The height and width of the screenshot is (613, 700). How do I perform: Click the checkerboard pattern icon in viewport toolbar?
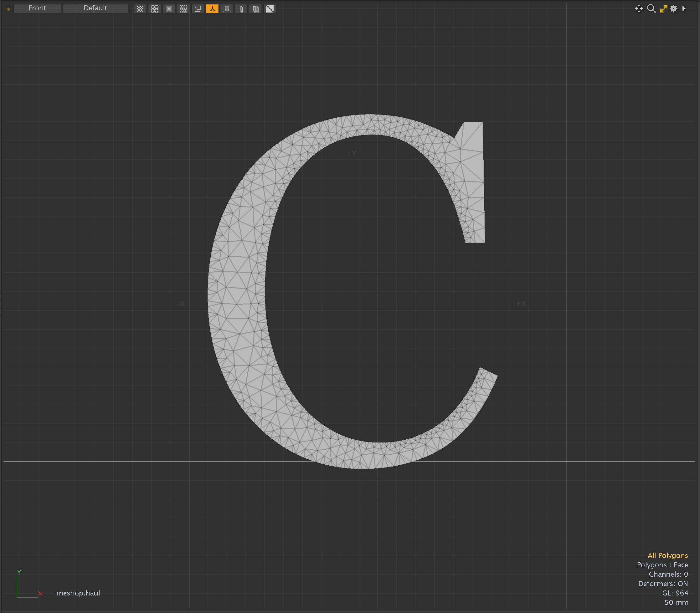click(140, 8)
